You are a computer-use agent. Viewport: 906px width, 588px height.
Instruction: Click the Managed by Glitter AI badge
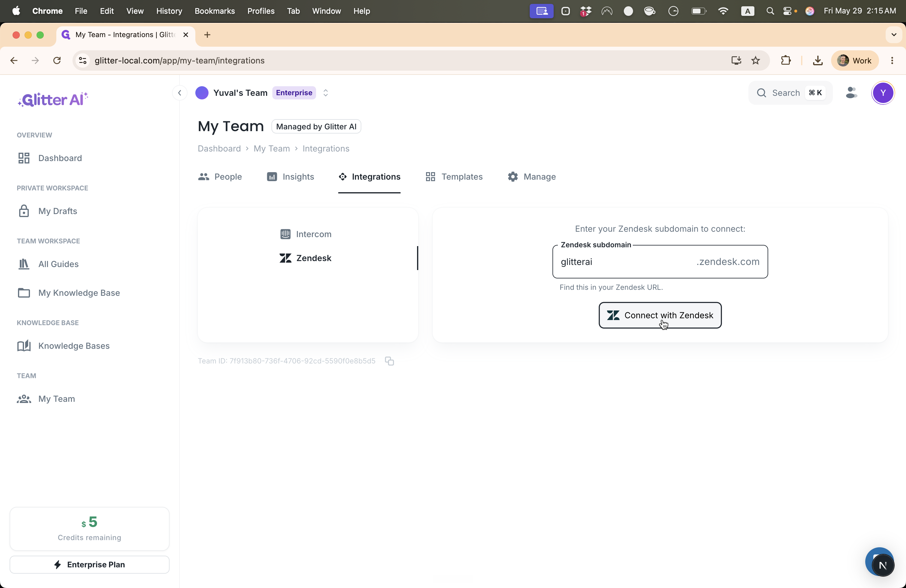(x=316, y=127)
